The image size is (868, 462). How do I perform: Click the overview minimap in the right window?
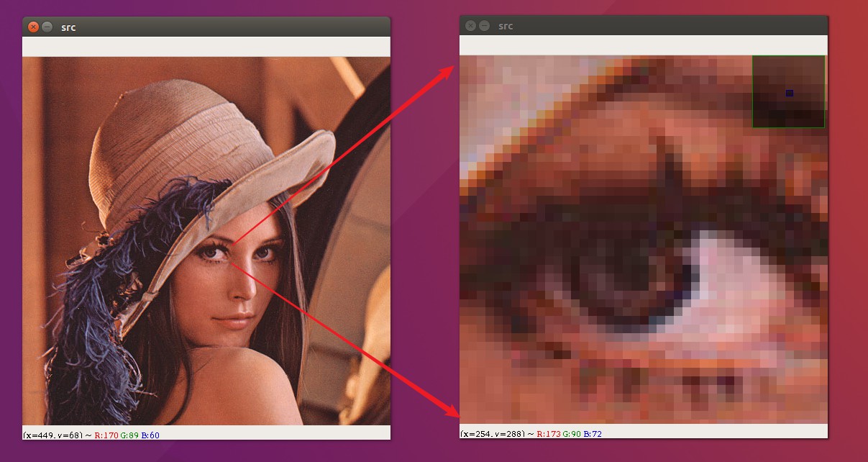789,92
